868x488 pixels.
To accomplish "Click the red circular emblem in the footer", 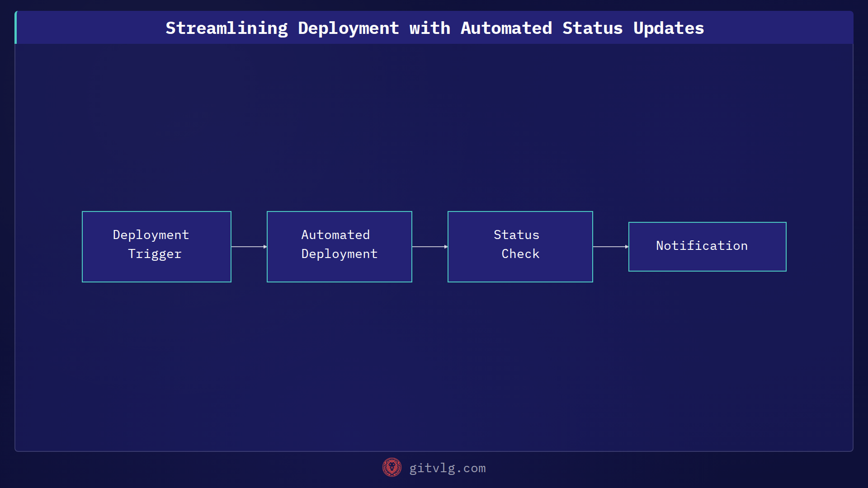I will click(392, 468).
